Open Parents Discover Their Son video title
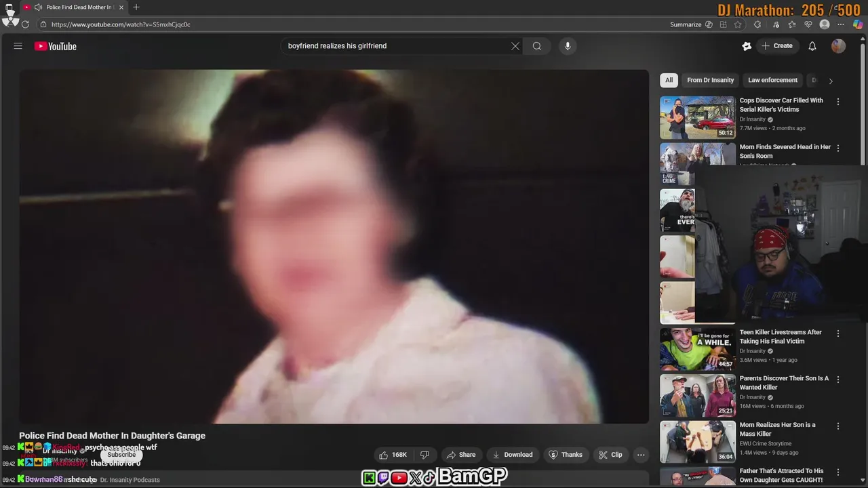Viewport: 868px width, 488px height. click(784, 383)
